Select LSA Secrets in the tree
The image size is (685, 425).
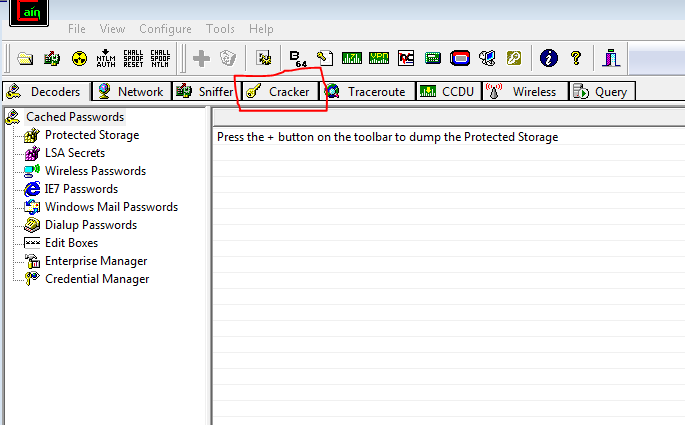pyautogui.click(x=75, y=153)
